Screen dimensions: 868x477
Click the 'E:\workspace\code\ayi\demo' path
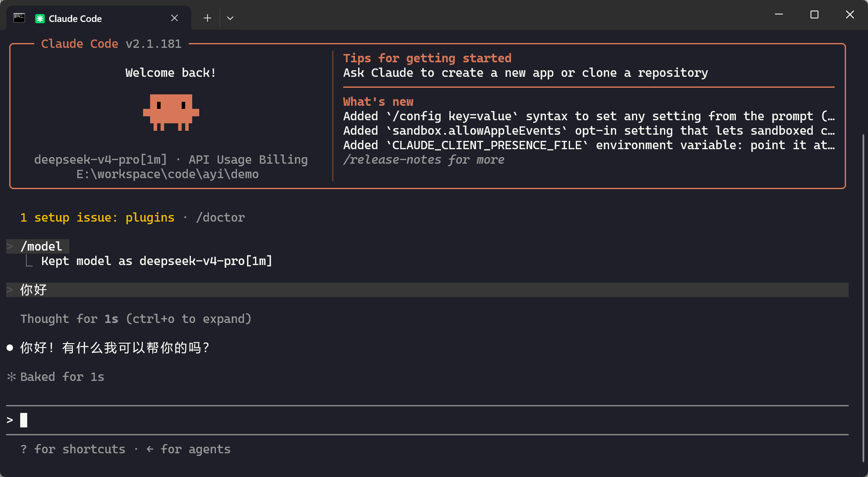point(168,174)
